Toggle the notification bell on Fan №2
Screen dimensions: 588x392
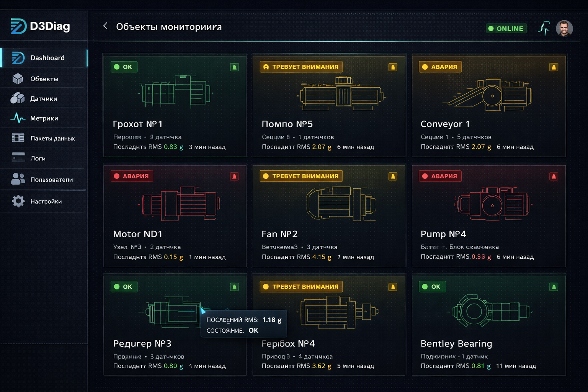point(393,176)
